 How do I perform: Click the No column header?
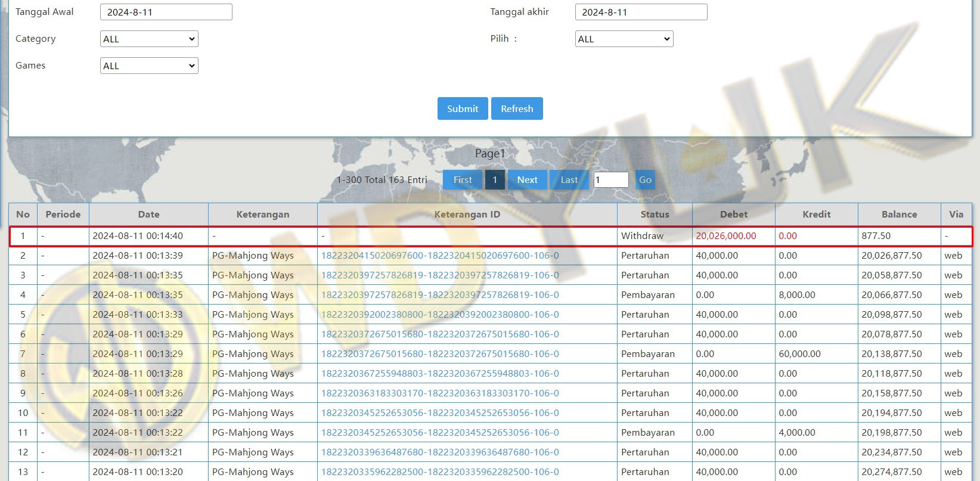click(x=23, y=214)
